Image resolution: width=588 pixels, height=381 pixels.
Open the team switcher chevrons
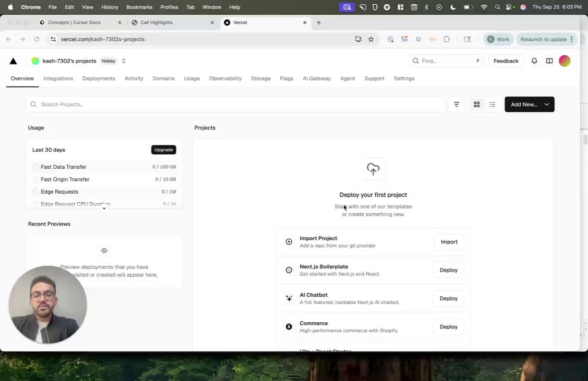[123, 61]
